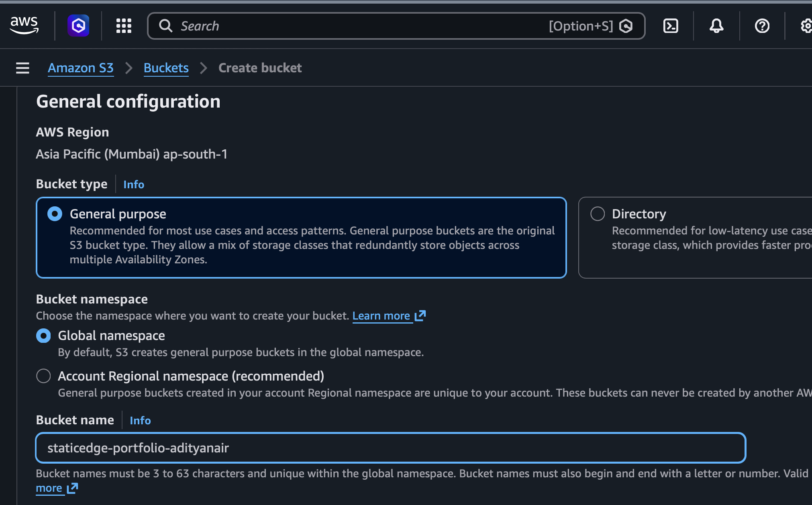Viewport: 812px width, 505px height.
Task: Select the Directory bucket type
Action: pyautogui.click(x=598, y=214)
